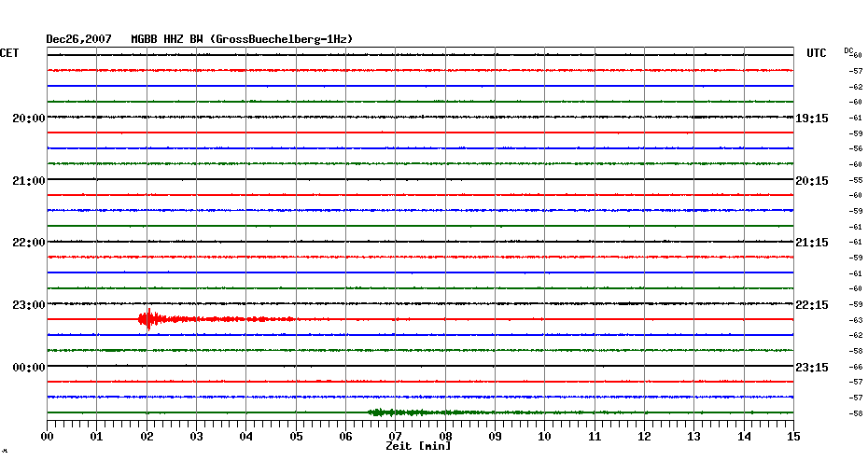Click the UTC axis header
868x461 pixels.
[817, 53]
